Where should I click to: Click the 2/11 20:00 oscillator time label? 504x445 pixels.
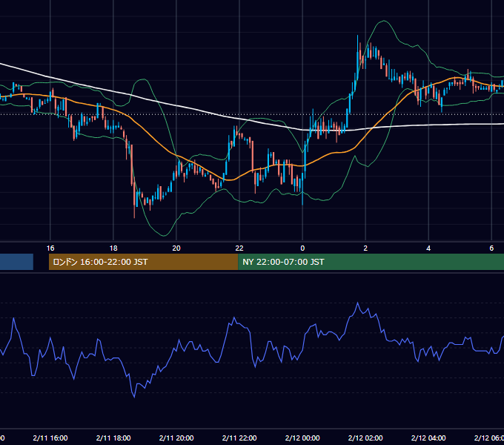[176, 438]
